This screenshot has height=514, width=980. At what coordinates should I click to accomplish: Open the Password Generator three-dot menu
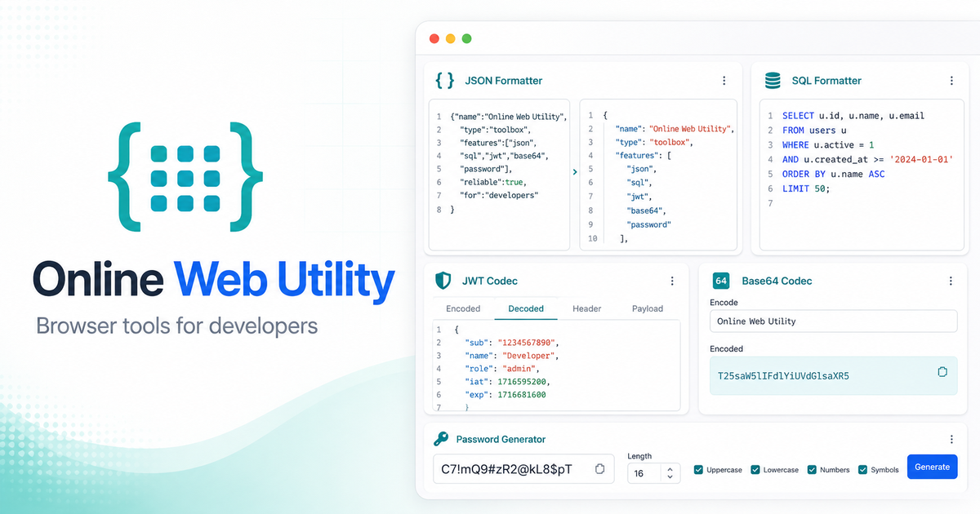click(x=951, y=439)
